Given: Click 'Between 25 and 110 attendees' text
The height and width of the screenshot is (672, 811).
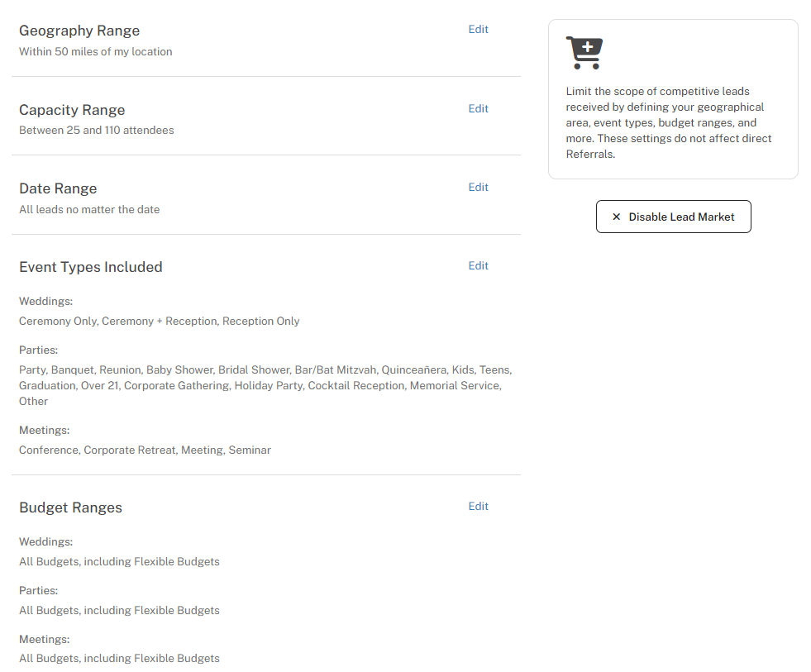Looking at the screenshot, I should coord(97,131).
